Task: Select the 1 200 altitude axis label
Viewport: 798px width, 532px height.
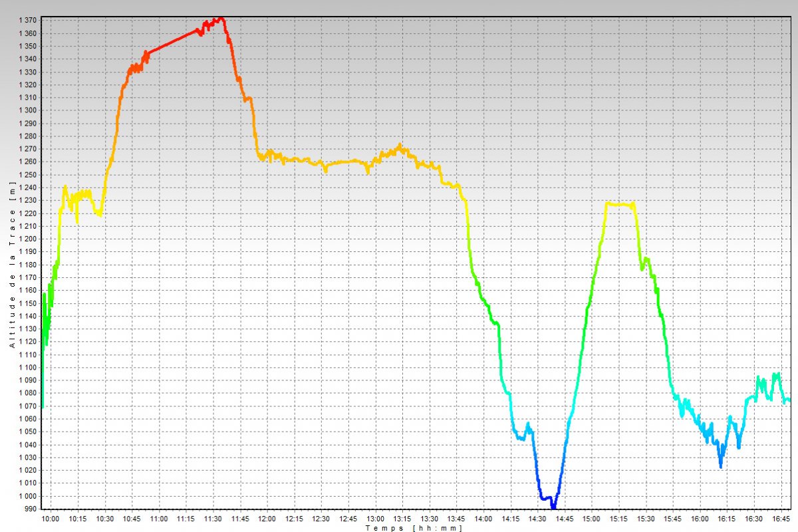Action: pyautogui.click(x=27, y=239)
